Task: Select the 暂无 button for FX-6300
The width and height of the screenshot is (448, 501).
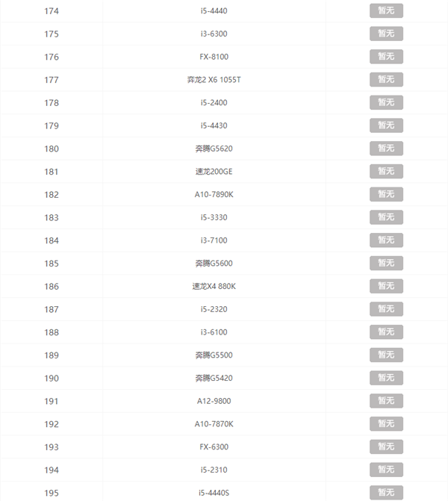Action: point(386,446)
